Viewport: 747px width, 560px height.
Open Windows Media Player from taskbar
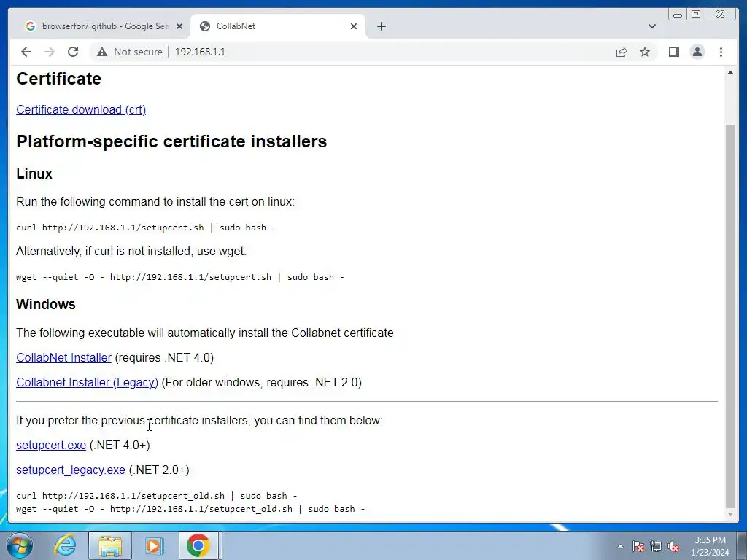point(154,545)
